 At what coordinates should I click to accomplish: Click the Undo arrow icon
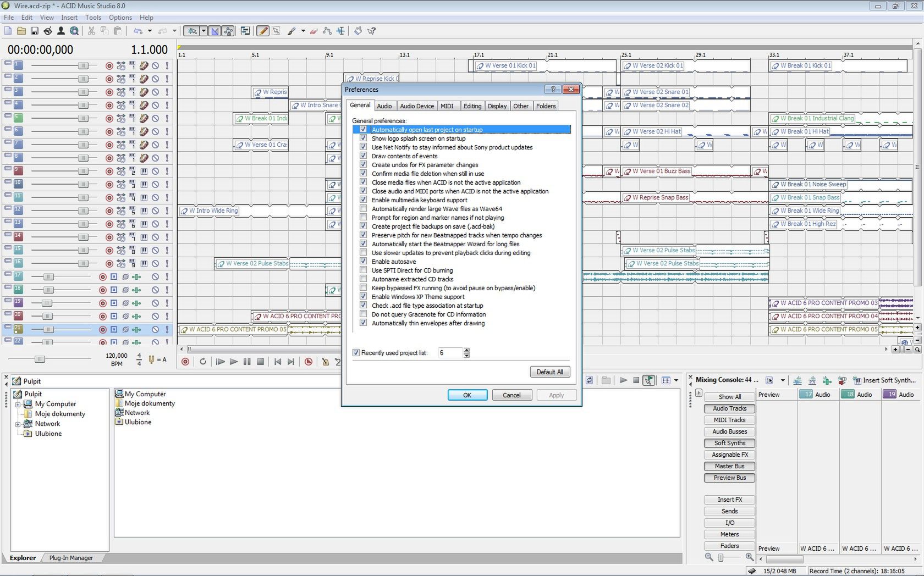pyautogui.click(x=138, y=31)
